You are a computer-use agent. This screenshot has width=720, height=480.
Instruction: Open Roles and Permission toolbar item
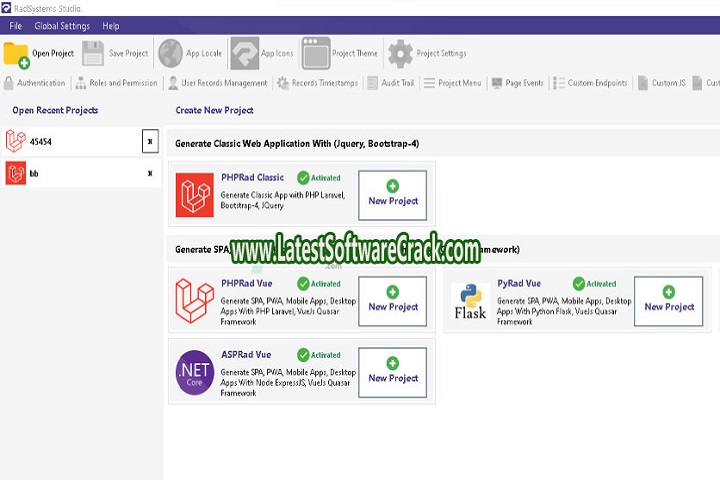116,83
